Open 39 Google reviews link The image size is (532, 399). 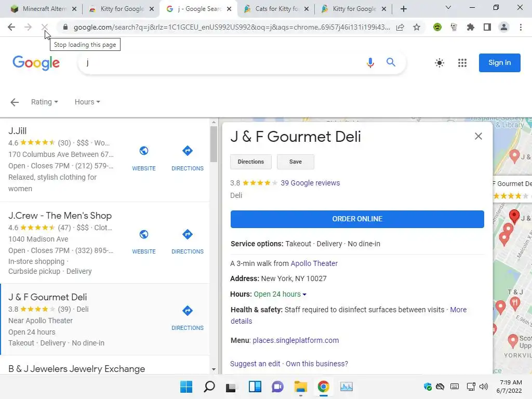coord(310,183)
